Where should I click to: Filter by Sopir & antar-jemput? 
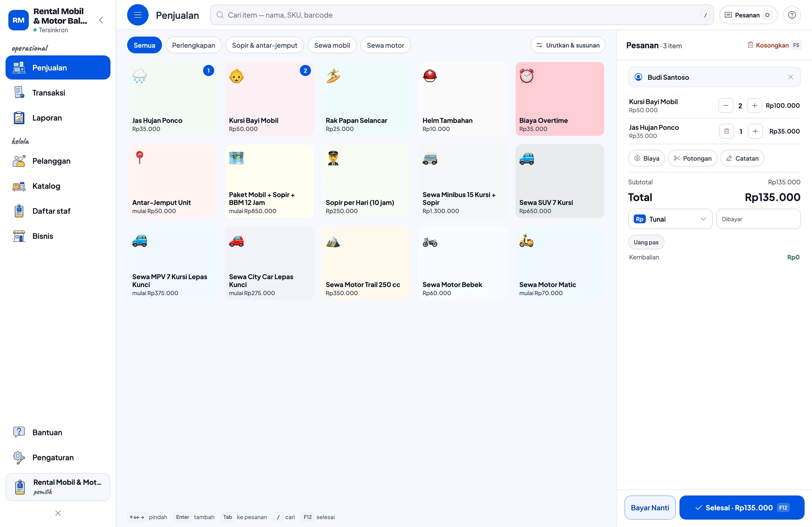pos(265,45)
